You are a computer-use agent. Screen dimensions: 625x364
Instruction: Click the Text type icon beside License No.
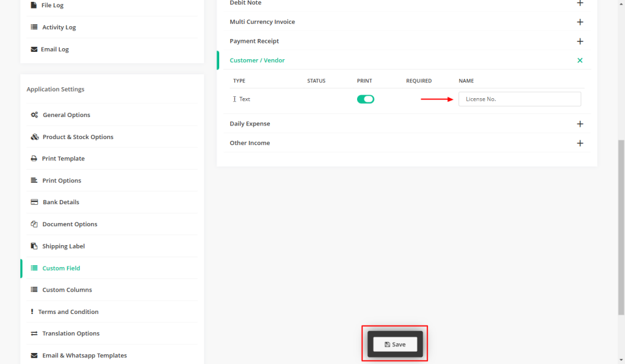coord(235,99)
